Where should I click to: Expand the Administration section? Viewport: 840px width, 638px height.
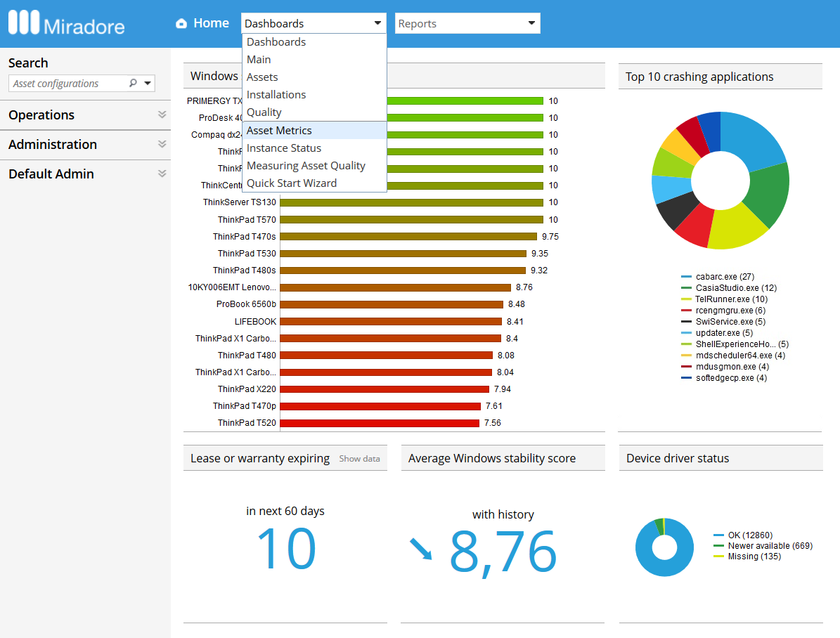click(x=162, y=144)
